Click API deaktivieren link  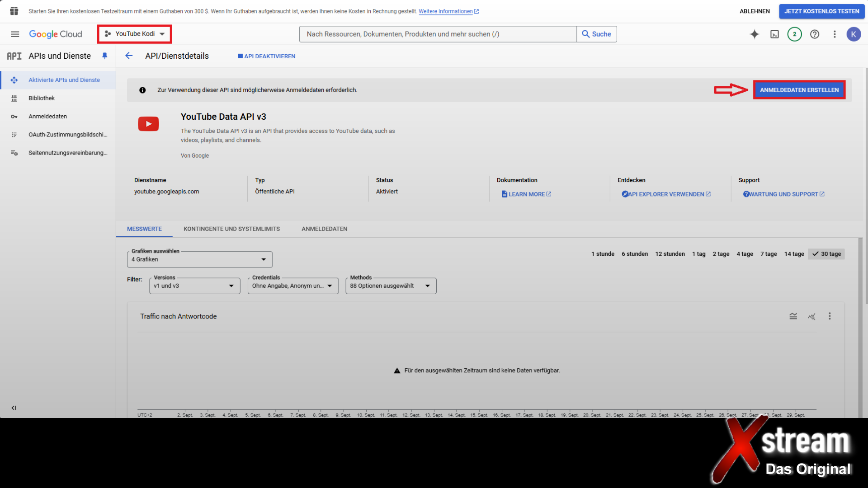(x=267, y=56)
